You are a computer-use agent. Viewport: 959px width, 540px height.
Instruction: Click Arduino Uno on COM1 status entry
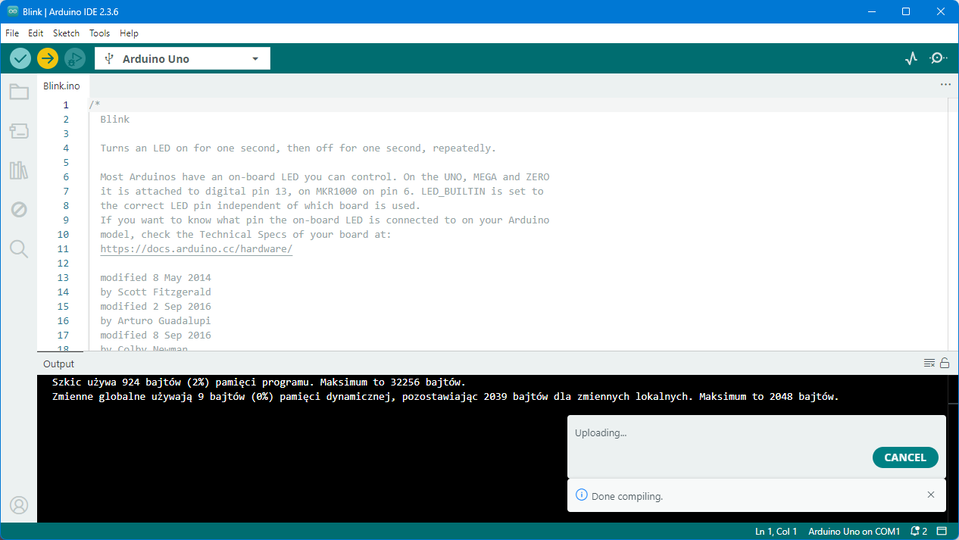[x=854, y=531]
